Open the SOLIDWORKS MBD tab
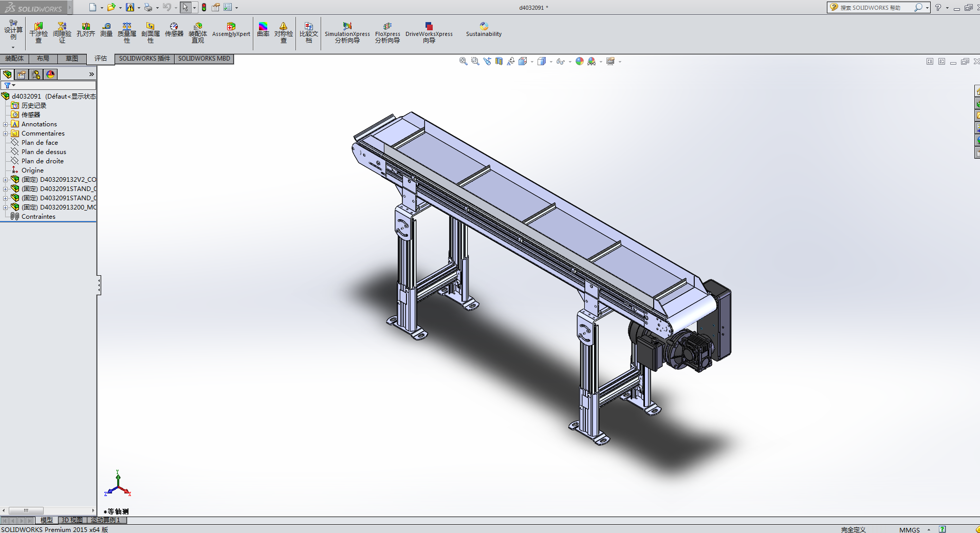The image size is (980, 533). [204, 59]
